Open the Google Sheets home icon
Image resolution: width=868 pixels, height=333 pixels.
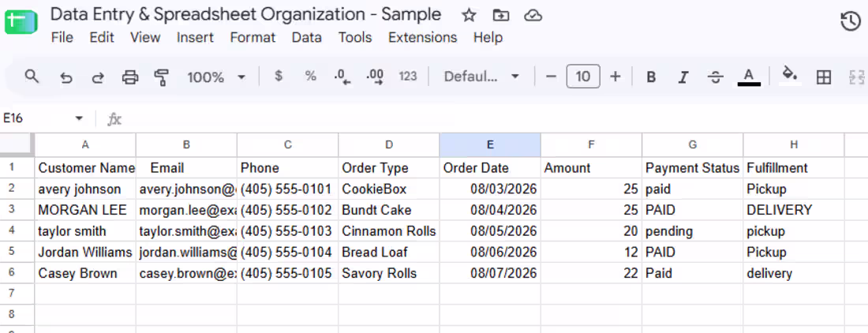[21, 23]
